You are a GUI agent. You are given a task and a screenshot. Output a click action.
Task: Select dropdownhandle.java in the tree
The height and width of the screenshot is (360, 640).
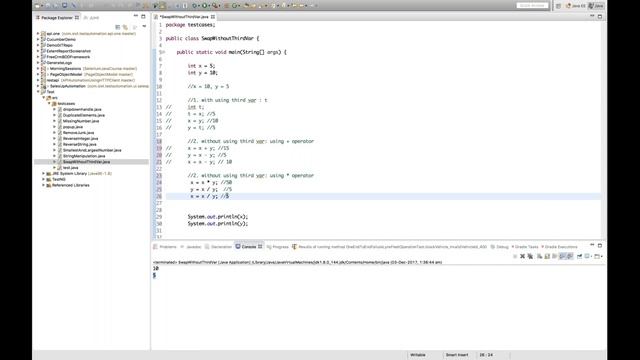82,109
